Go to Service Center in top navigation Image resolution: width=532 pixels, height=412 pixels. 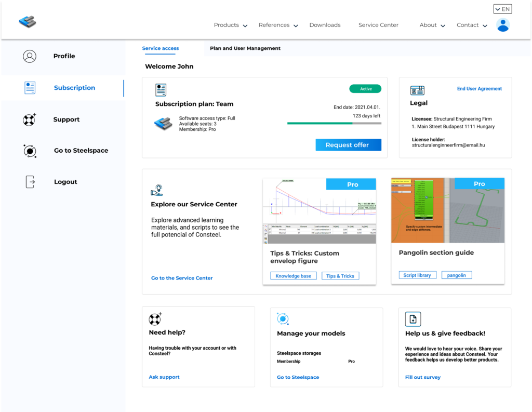(x=378, y=25)
